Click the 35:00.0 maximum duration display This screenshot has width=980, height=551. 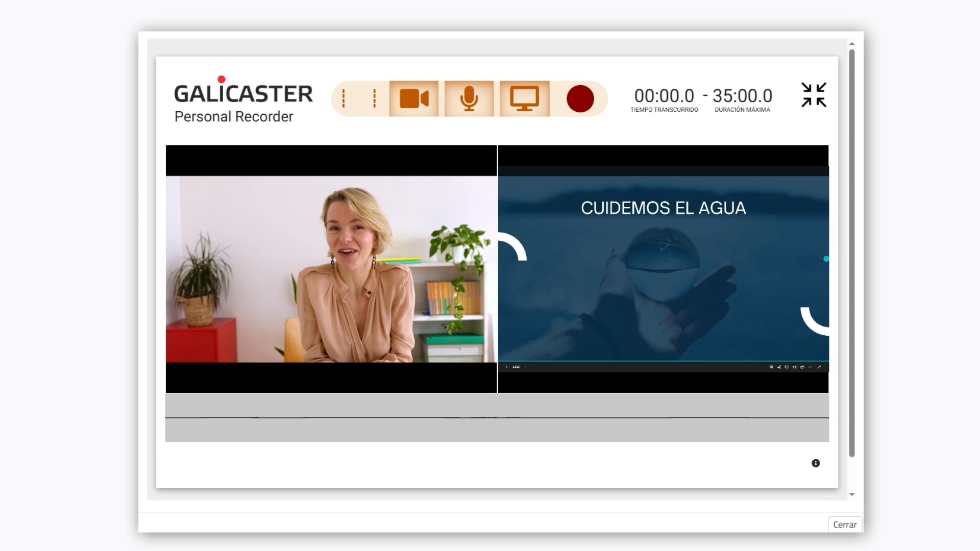click(742, 96)
